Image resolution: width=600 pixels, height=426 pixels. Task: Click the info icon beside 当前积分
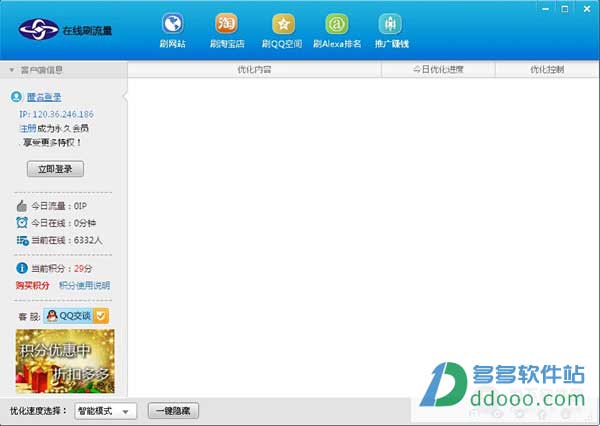(x=22, y=268)
